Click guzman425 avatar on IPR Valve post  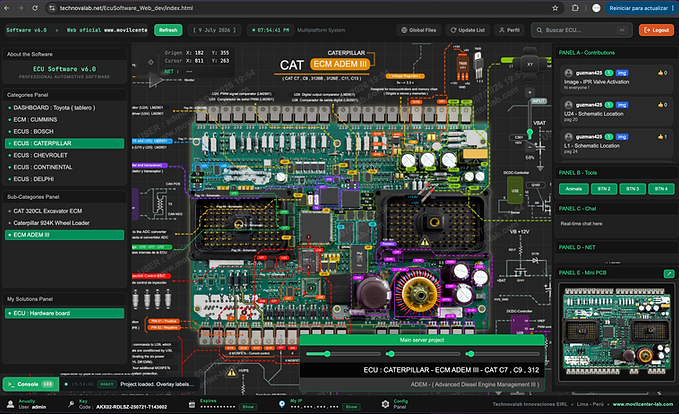569,73
